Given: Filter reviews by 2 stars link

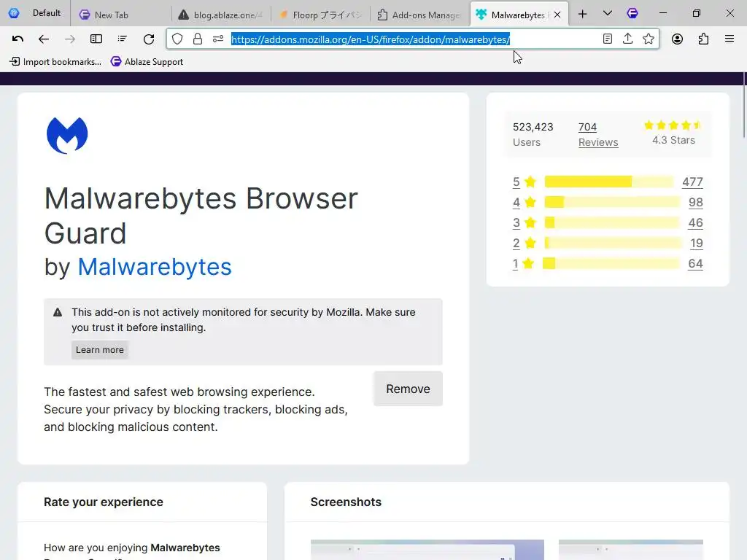Looking at the screenshot, I should point(516,244).
